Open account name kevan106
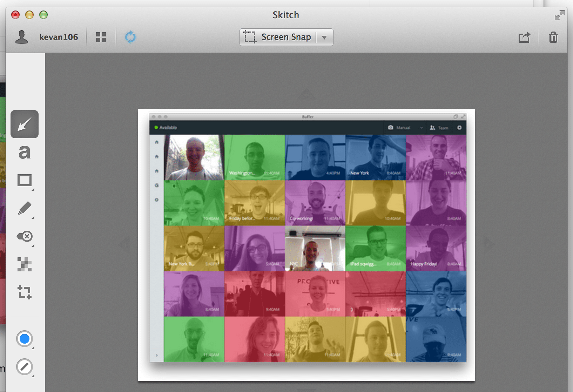This screenshot has height=392, width=573. (x=59, y=37)
